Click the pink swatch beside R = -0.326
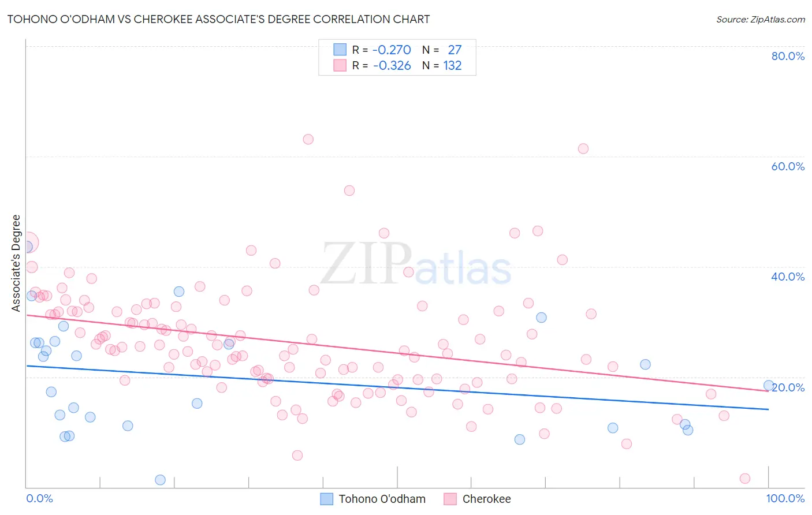This screenshot has width=812, height=515. 340,65
